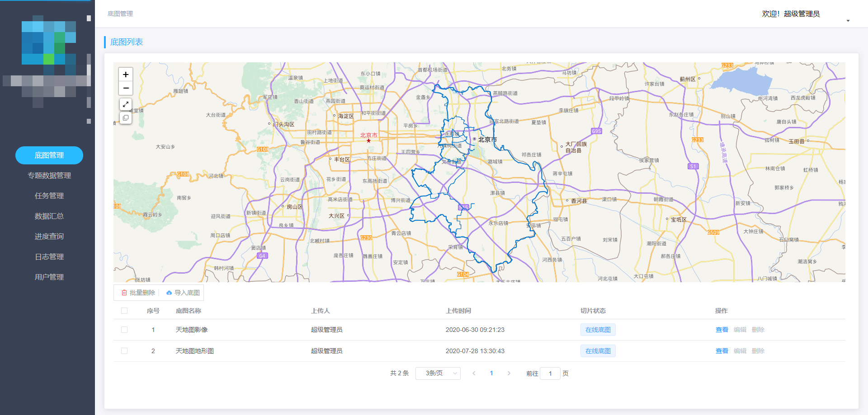
Task: Click 删除 for 天地图地形图 row
Action: click(x=758, y=351)
